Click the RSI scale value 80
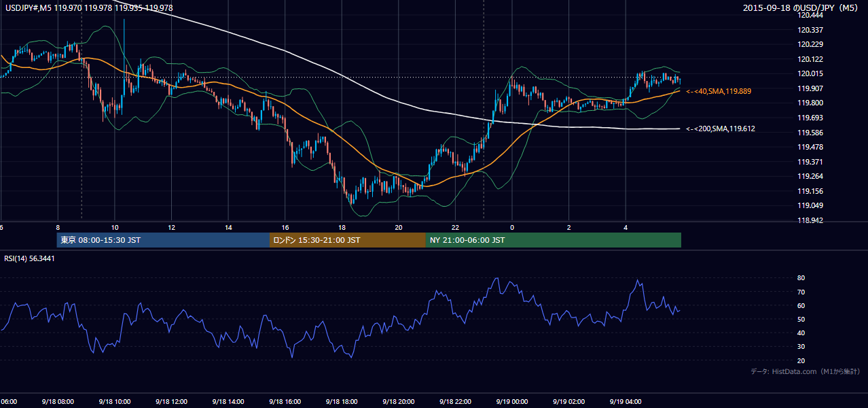 [x=801, y=278]
